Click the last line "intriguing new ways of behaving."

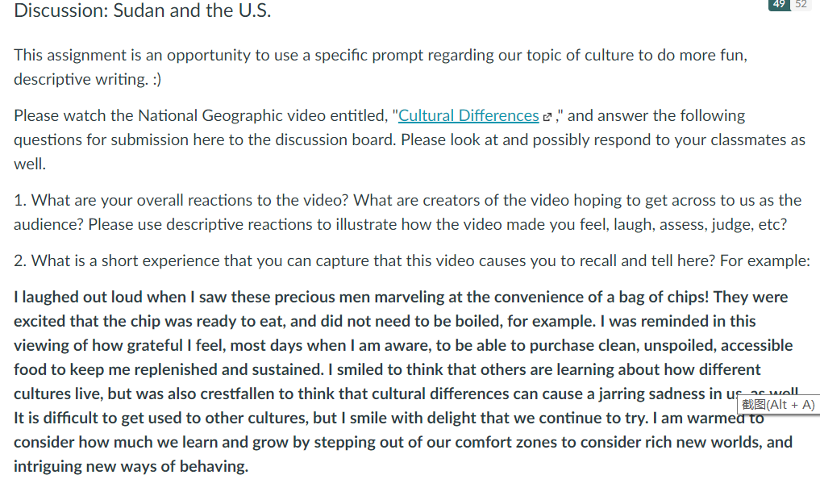pos(131,466)
